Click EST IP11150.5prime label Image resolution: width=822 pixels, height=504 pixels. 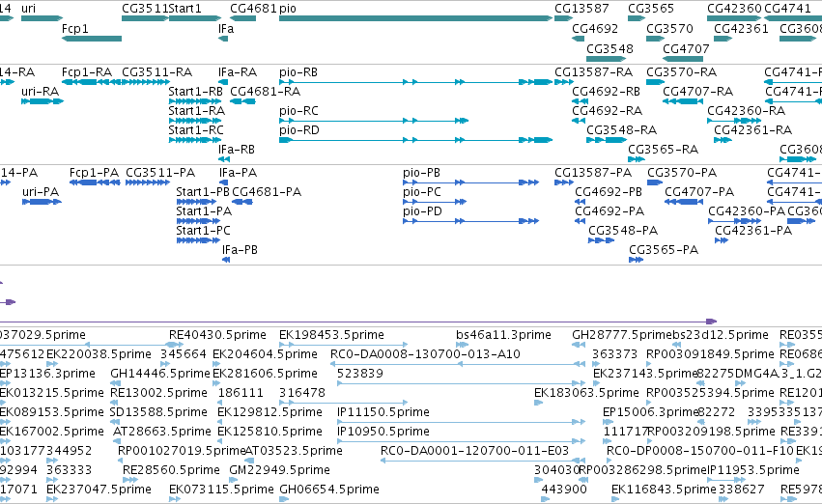[383, 412]
